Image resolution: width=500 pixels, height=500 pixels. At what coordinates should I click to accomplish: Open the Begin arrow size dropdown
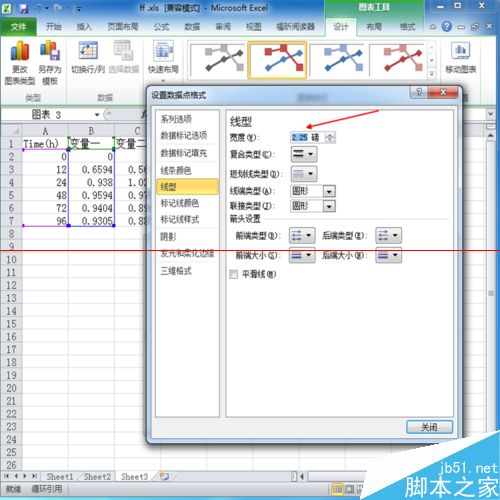pos(302,256)
